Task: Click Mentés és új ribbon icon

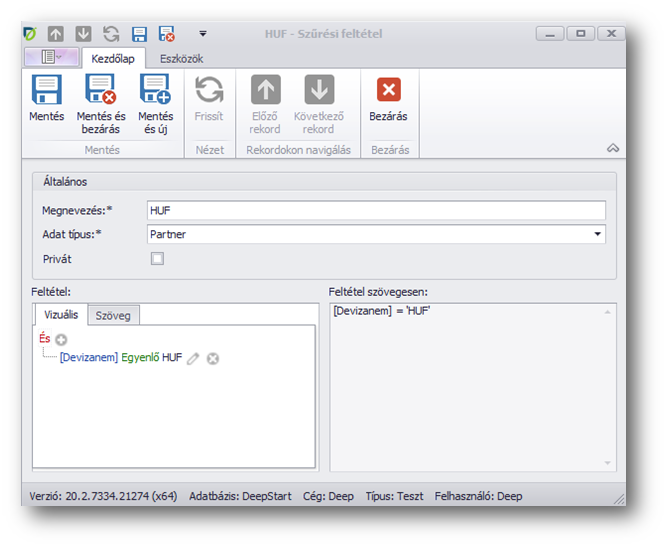Action: (x=155, y=92)
